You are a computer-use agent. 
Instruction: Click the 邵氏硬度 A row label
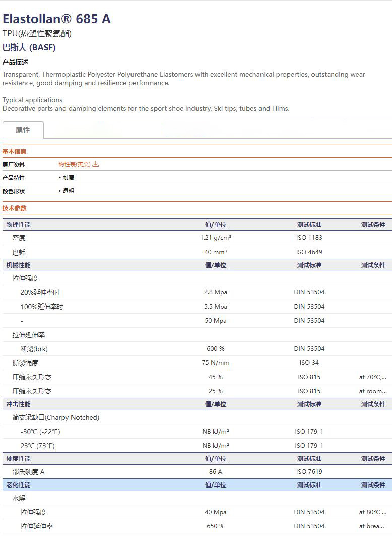(29, 472)
